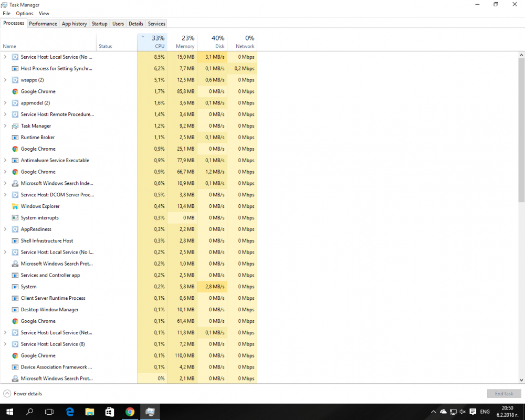Switch to the Details tab
The image size is (525, 420).
135,24
